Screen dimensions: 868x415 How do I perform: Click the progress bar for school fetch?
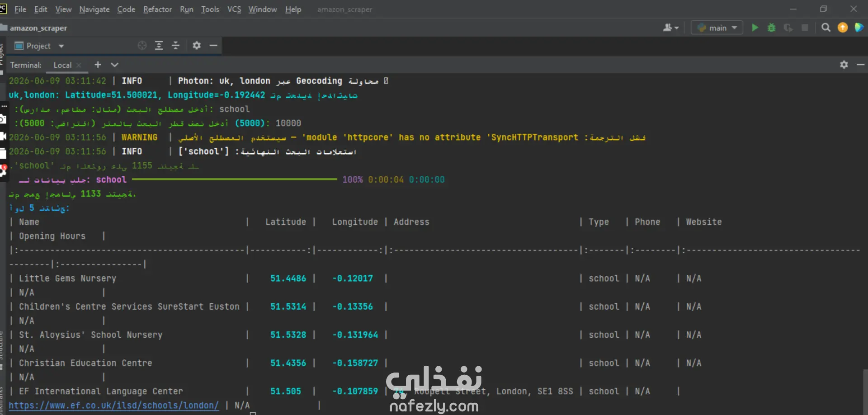click(235, 179)
